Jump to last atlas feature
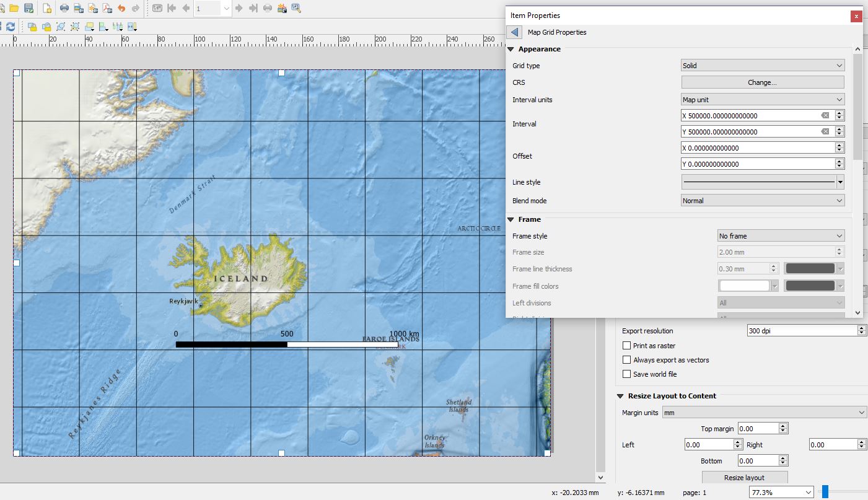The height and width of the screenshot is (500, 868). (253, 8)
